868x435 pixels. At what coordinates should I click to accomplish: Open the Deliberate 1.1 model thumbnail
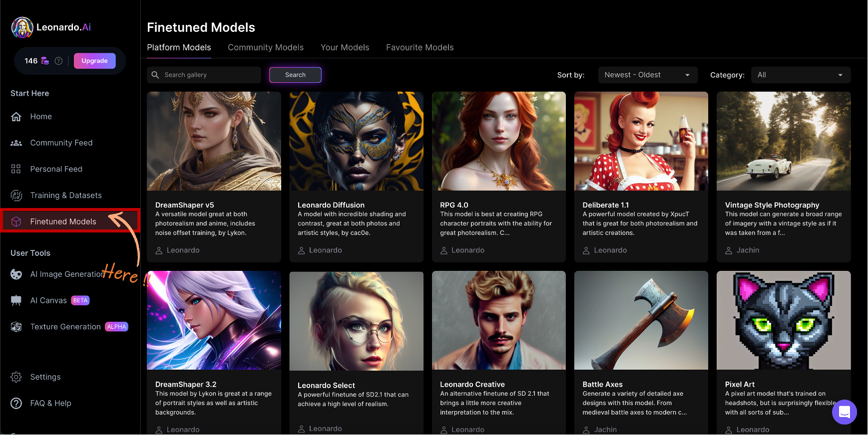click(641, 141)
